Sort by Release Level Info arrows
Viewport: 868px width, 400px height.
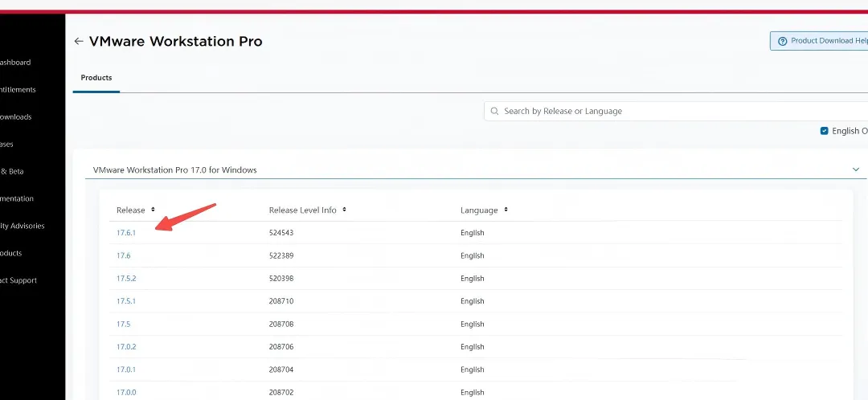344,210
